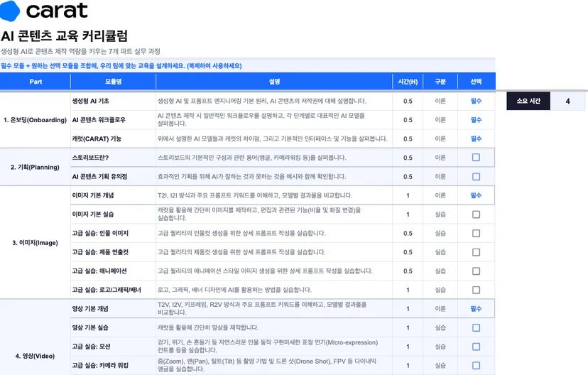Select the description starting T2I, I2I 방식과
The height and width of the screenshot is (375, 588).
point(274,195)
